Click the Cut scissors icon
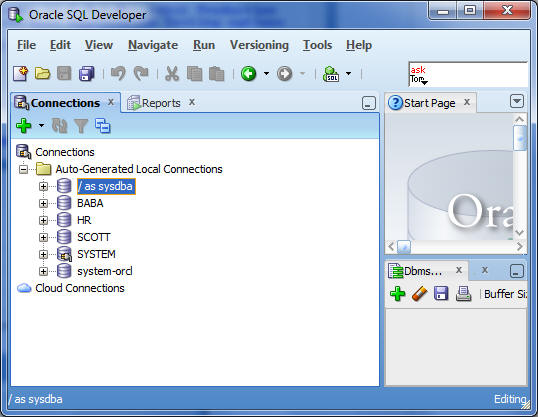 pos(172,73)
